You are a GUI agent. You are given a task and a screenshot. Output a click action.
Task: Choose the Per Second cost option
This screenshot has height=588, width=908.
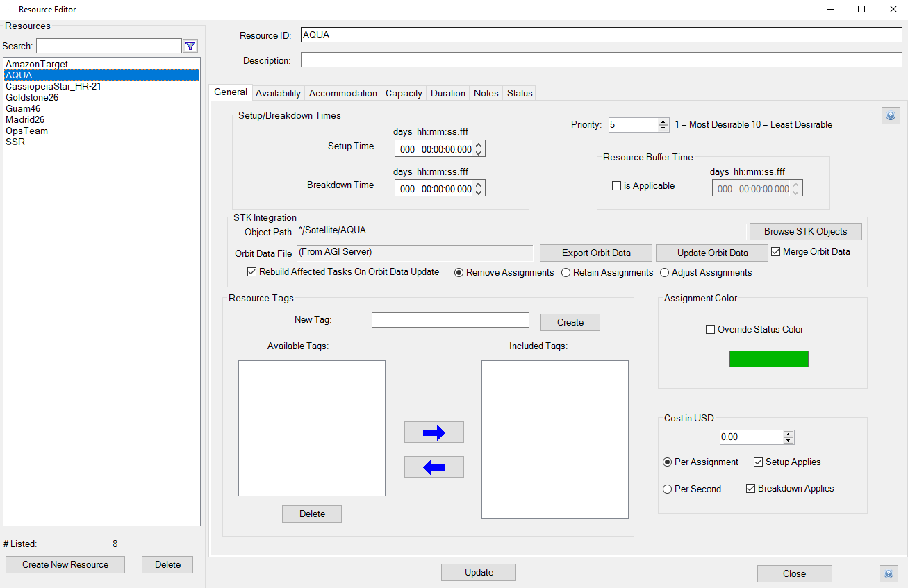pyautogui.click(x=668, y=489)
